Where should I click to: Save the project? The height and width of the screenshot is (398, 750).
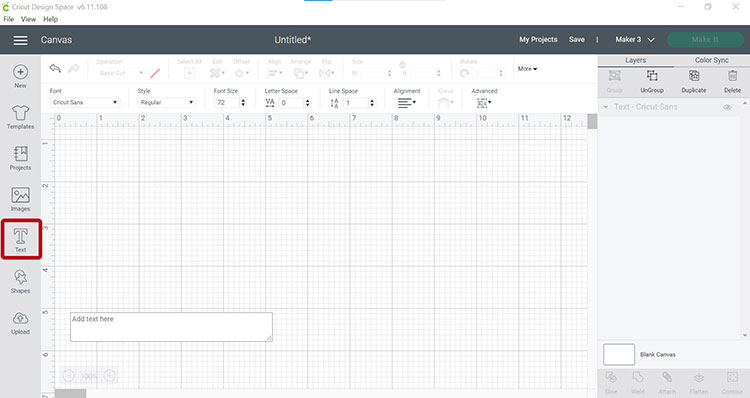click(x=576, y=40)
